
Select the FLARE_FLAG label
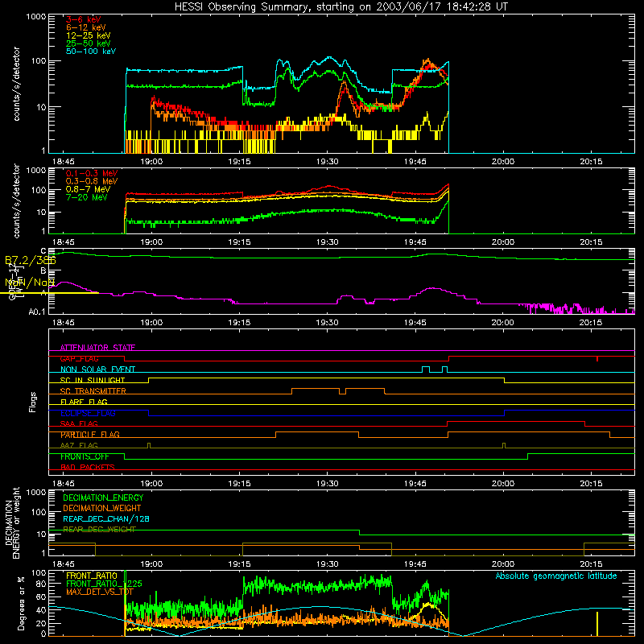(x=84, y=402)
